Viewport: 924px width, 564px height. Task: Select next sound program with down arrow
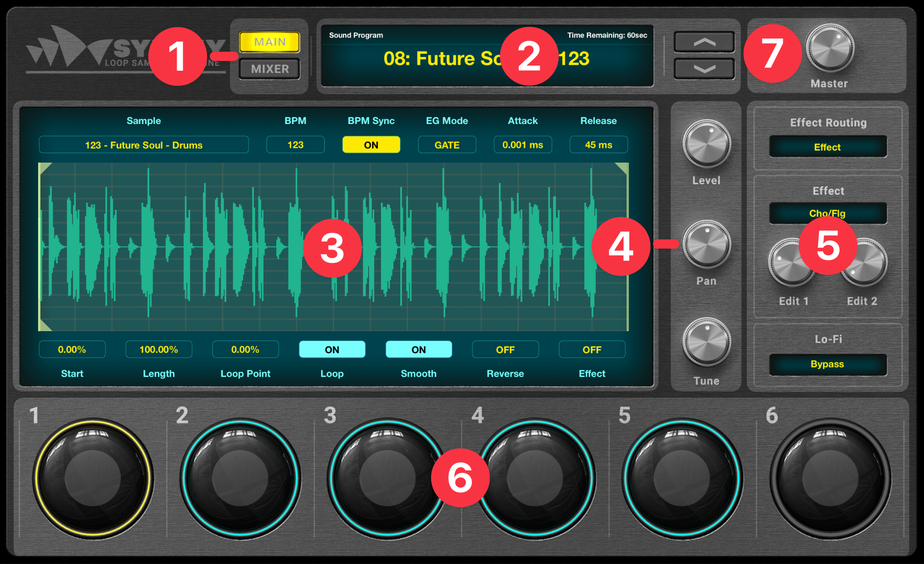pos(704,69)
